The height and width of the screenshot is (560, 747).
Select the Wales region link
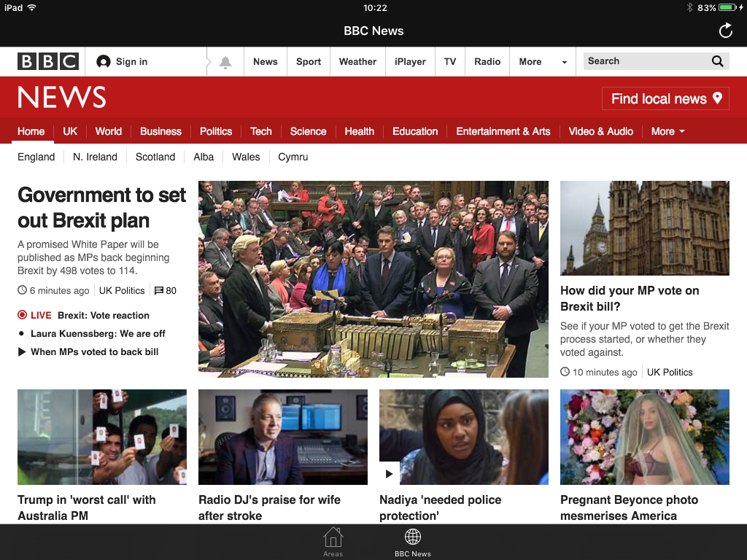coord(246,157)
